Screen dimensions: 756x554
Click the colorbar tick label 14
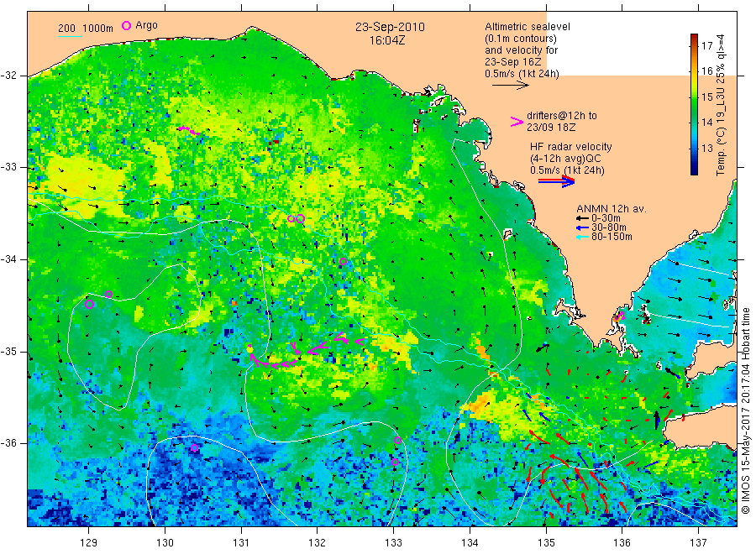tap(706, 123)
